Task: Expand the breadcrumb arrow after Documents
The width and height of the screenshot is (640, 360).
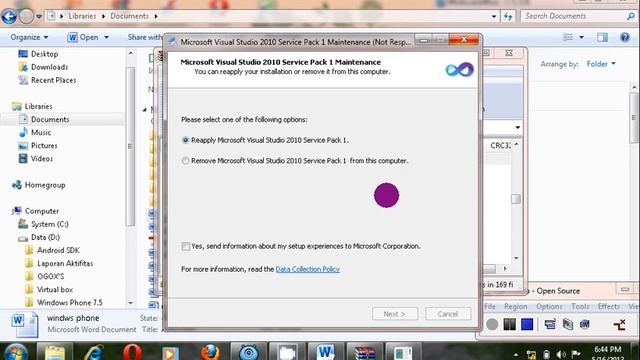Action: pyautogui.click(x=156, y=16)
